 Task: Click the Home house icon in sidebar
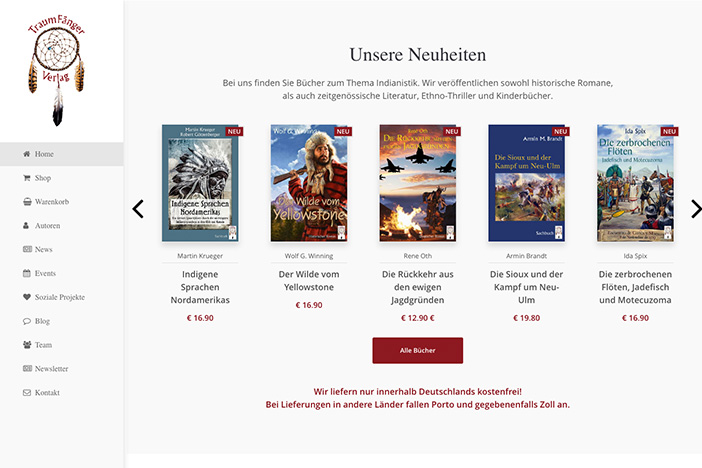point(27,154)
